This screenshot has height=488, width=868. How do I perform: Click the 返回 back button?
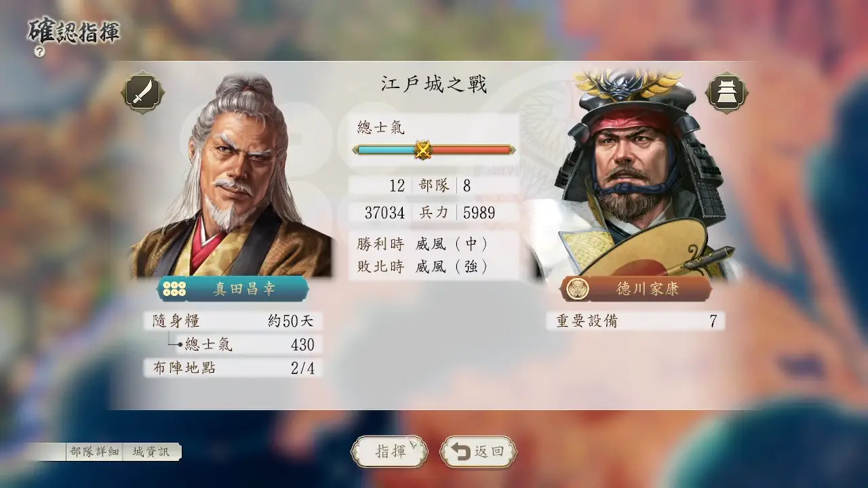tap(479, 452)
